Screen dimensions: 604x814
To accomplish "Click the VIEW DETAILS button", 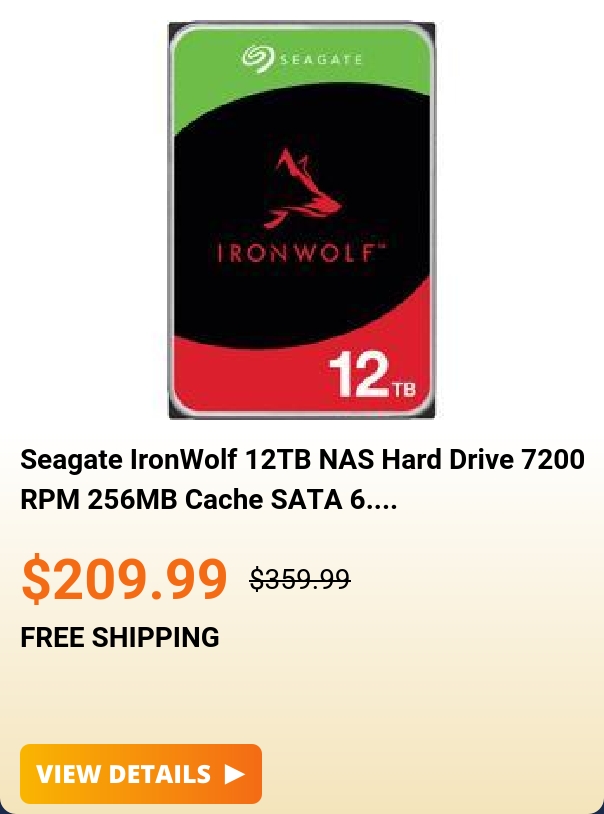I will tap(141, 774).
